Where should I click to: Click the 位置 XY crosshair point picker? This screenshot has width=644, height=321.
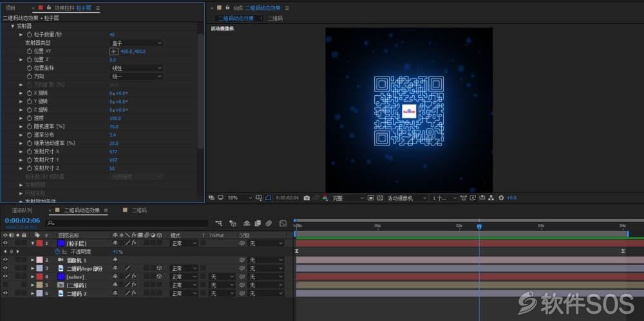113,51
